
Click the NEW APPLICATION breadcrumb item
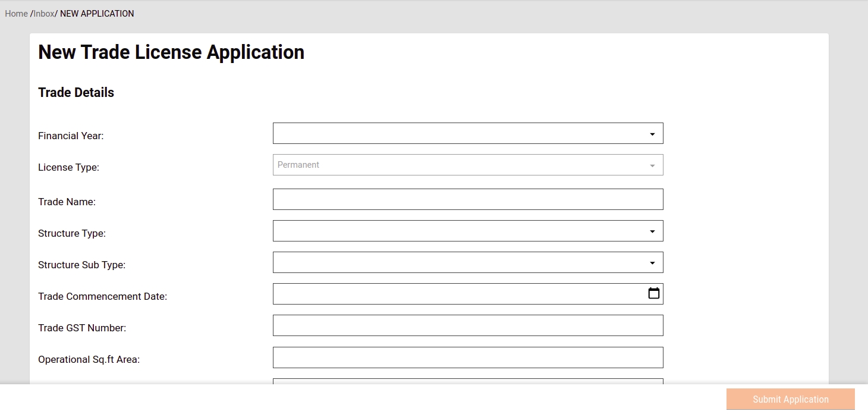point(97,14)
